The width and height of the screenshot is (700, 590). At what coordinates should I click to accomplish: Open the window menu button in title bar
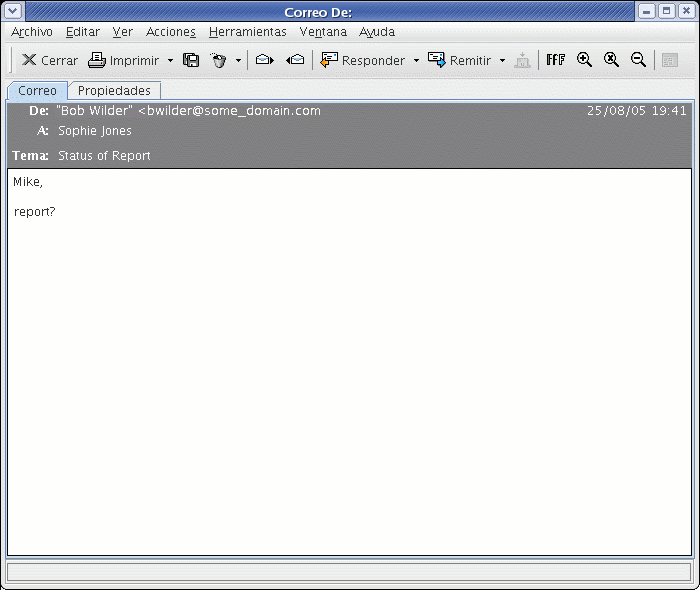(12, 11)
